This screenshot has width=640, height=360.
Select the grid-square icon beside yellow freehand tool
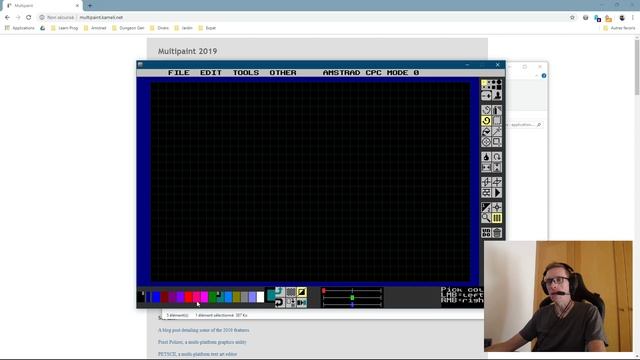pos(497,121)
